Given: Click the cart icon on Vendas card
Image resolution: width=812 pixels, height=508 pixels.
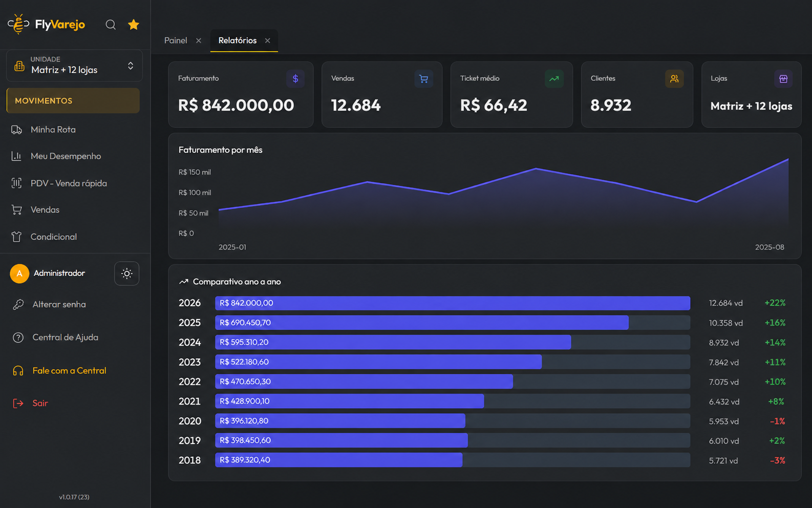Looking at the screenshot, I should pos(423,79).
